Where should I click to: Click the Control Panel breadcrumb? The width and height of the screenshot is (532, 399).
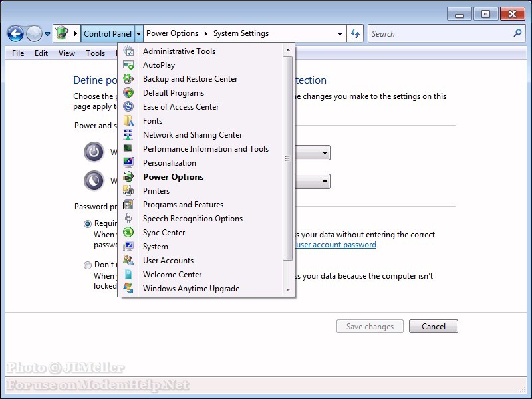[x=108, y=33]
